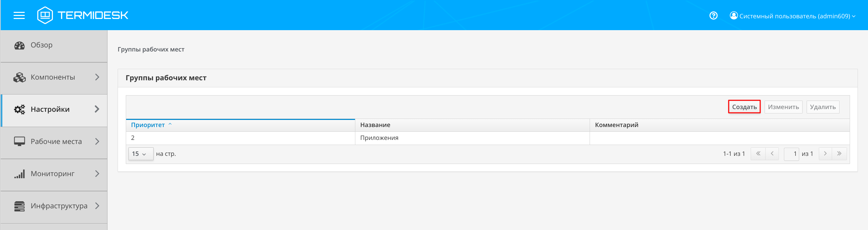The image size is (868, 230).
Task: Go to the first page
Action: pyautogui.click(x=758, y=154)
